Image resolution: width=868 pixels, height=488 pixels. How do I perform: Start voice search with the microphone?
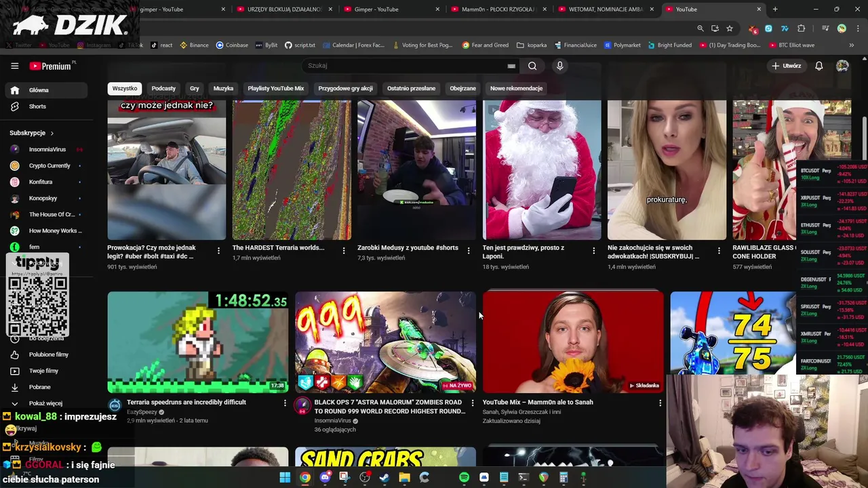(x=559, y=66)
